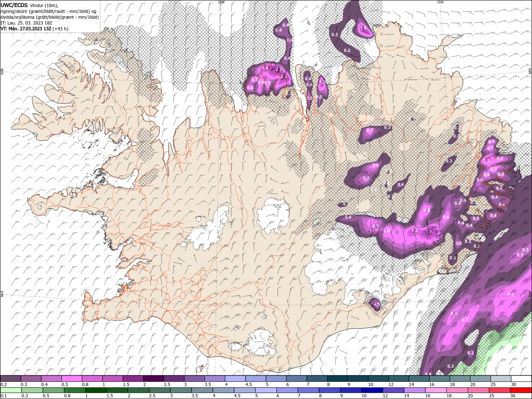This screenshot has height=399, width=532.
Task: Pick the snow legend swatch for 3–3.5 mm
Action: [x=194, y=378]
